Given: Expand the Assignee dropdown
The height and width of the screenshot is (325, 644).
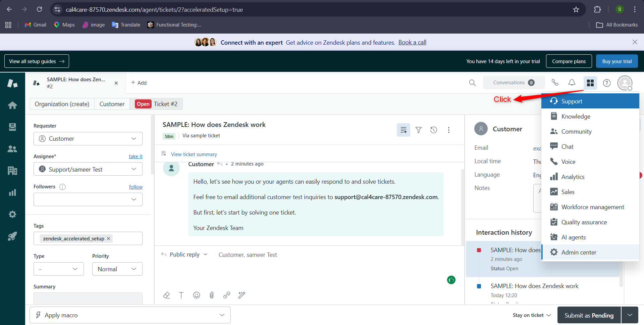Looking at the screenshot, I should click(88, 169).
